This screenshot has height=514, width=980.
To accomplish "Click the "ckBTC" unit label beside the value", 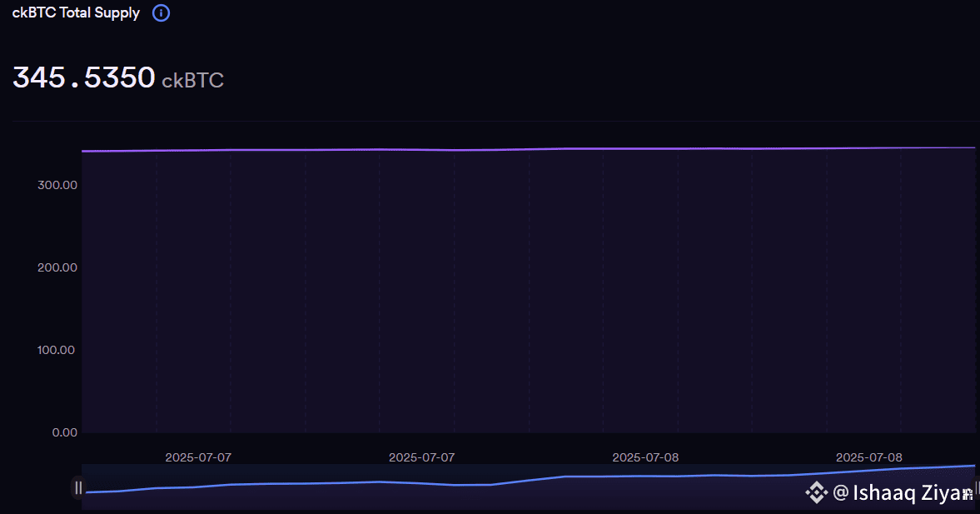I will (192, 80).
